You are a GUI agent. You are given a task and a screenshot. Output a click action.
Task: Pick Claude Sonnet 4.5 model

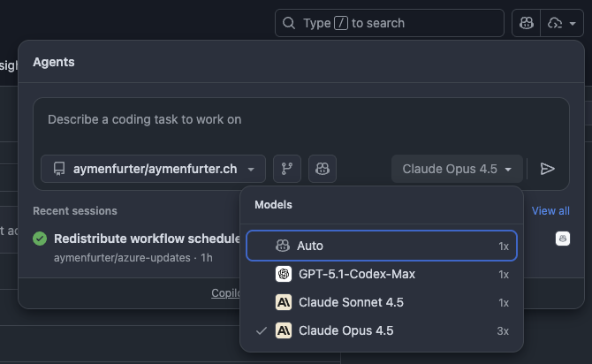pyautogui.click(x=382, y=302)
